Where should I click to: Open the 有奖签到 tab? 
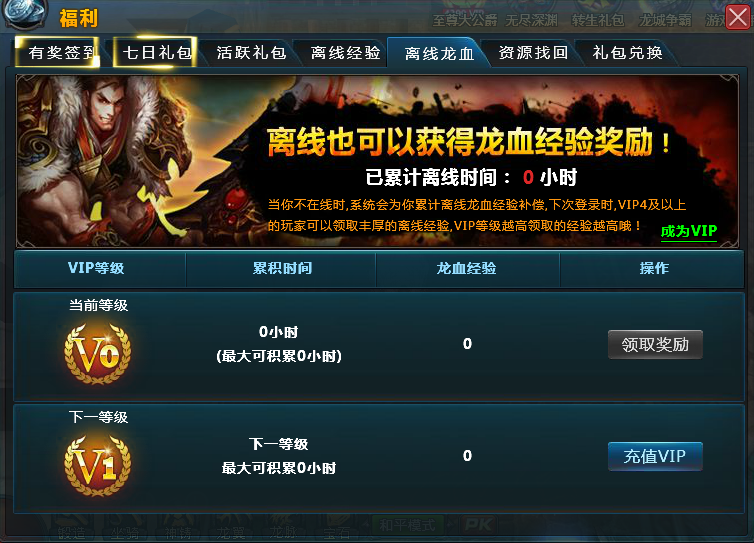[x=58, y=52]
